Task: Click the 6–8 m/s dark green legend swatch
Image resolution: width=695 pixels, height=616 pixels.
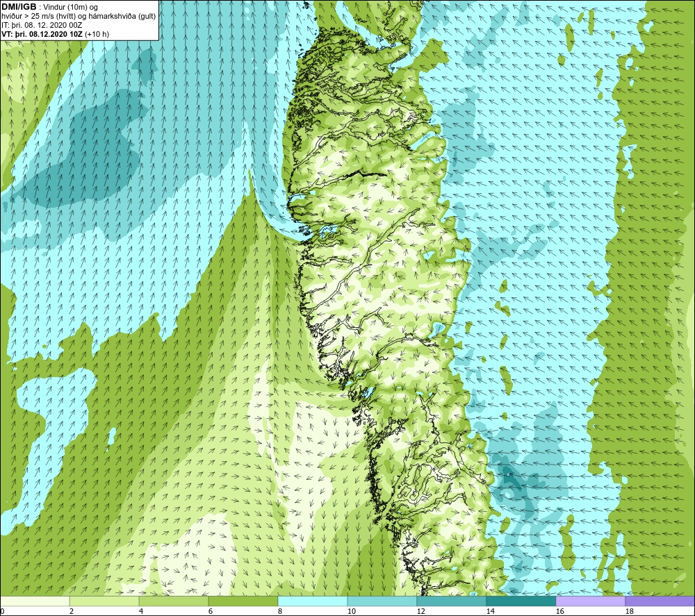Action: [243, 601]
